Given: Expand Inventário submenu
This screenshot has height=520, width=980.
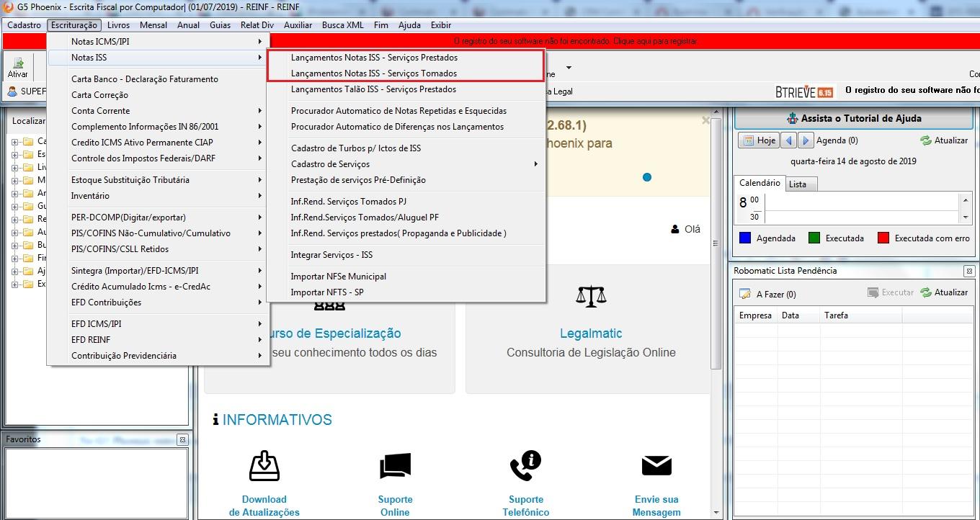Looking at the screenshot, I should click(158, 196).
